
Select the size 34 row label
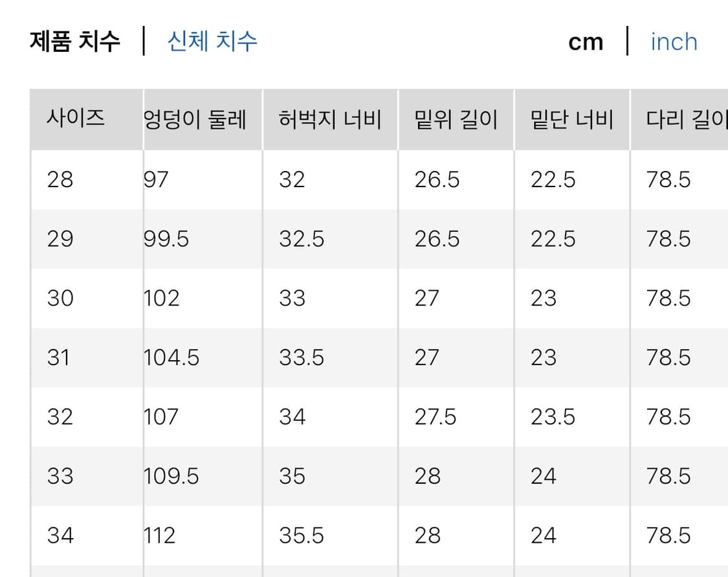point(60,536)
